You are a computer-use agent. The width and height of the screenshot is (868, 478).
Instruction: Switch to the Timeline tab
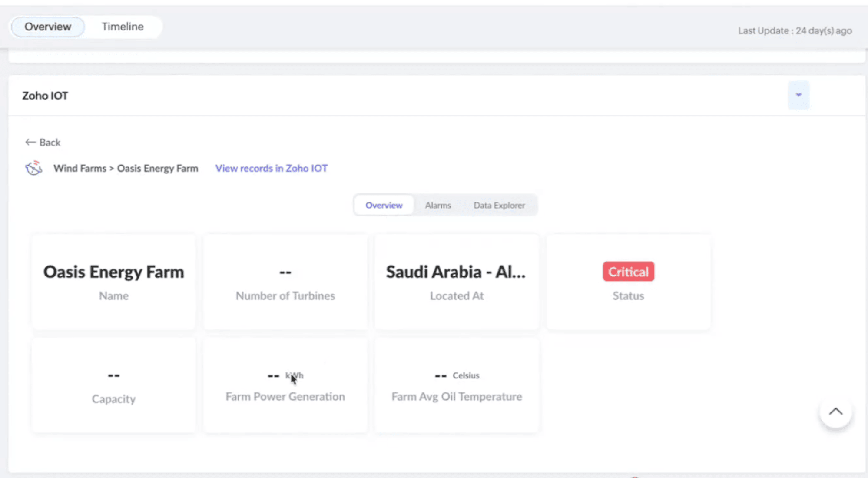tap(123, 27)
